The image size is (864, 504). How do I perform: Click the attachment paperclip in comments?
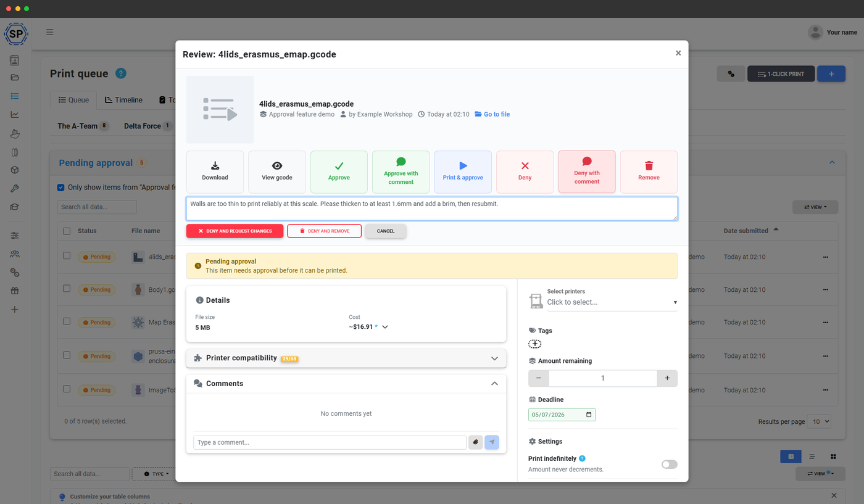[475, 442]
